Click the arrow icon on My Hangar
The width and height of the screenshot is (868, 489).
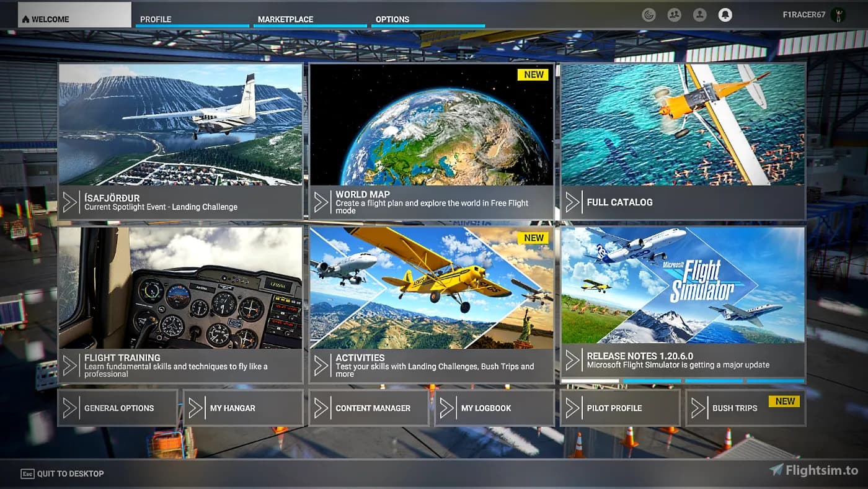(196, 408)
